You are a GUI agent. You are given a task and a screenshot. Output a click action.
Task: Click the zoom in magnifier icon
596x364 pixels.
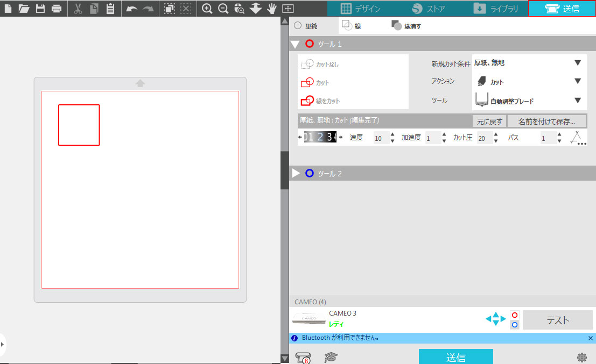click(x=207, y=9)
